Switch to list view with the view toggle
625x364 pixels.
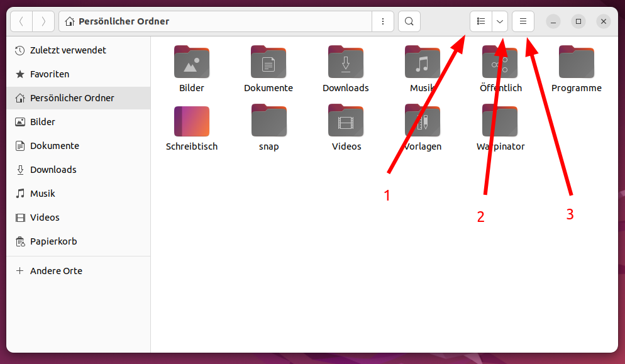[x=481, y=21]
